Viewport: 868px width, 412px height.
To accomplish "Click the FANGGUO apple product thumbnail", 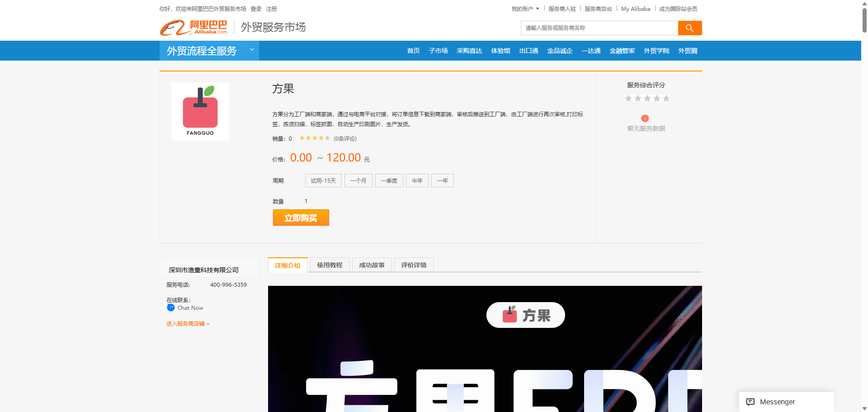I will click(200, 112).
